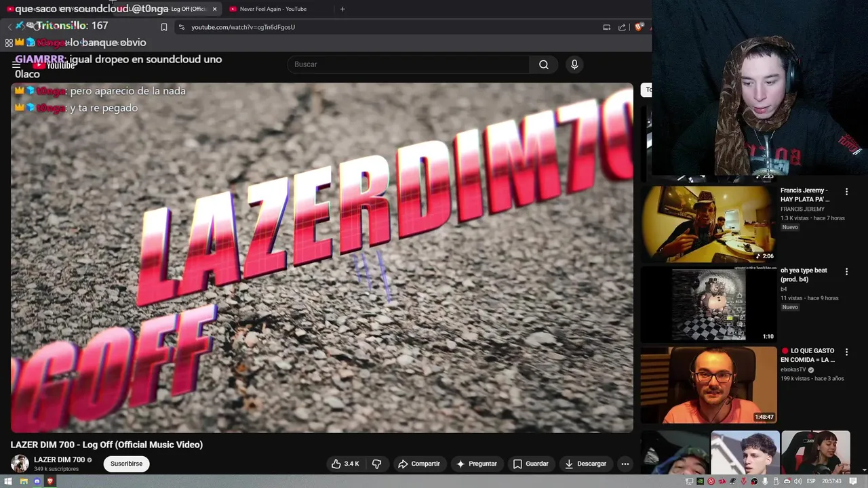This screenshot has width=868, height=488.
Task: Click the LAZER DIM 700 video player
Action: click(322, 258)
